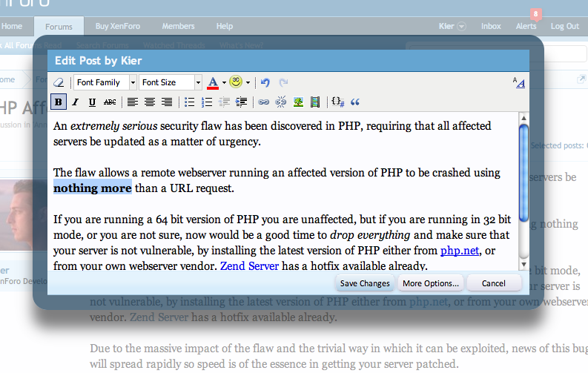Expand the smilies dropdown arrow

click(248, 82)
